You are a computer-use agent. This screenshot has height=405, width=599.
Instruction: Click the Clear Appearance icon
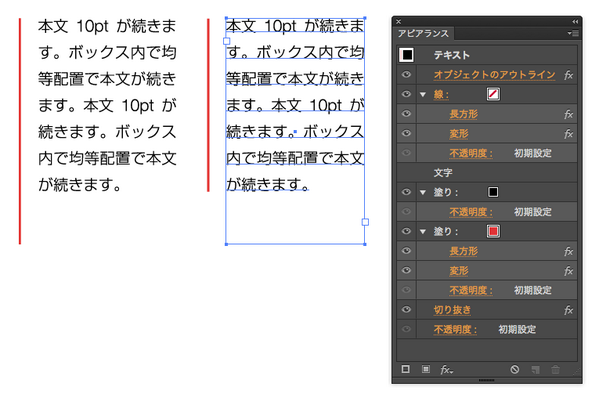(515, 369)
